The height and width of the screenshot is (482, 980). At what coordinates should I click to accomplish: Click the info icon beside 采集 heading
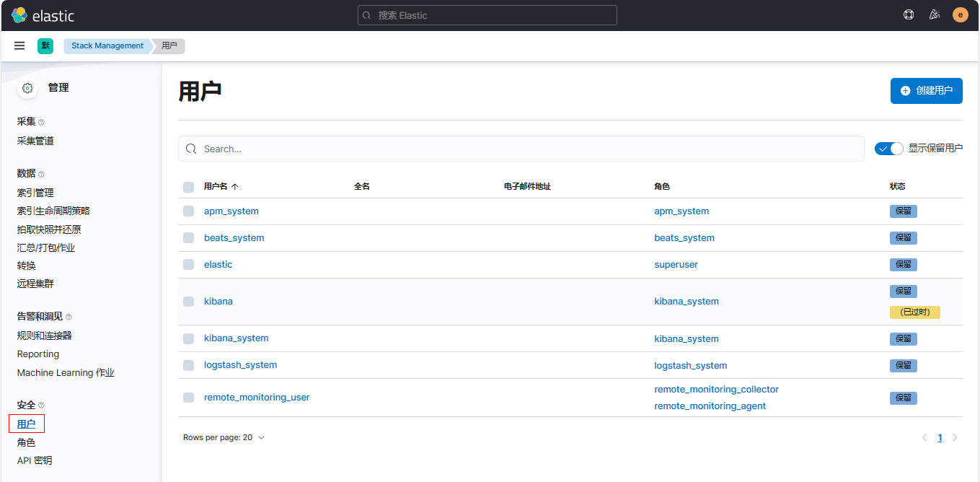point(41,123)
